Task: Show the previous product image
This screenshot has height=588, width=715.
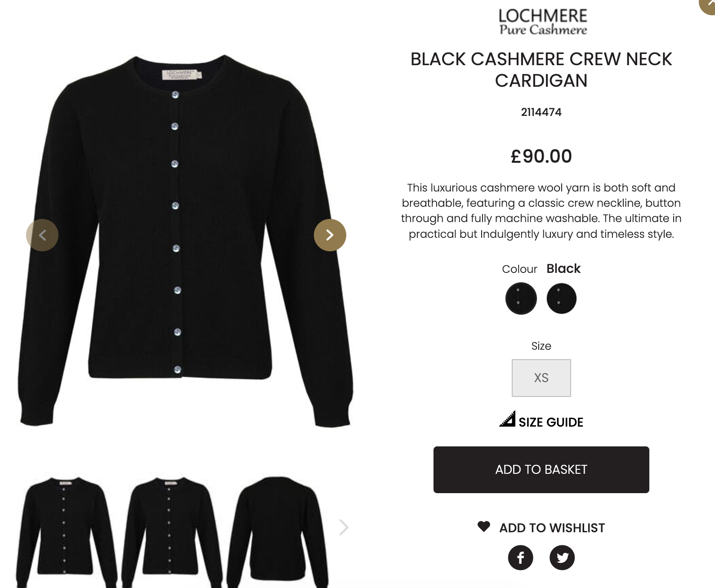Action: pos(42,235)
